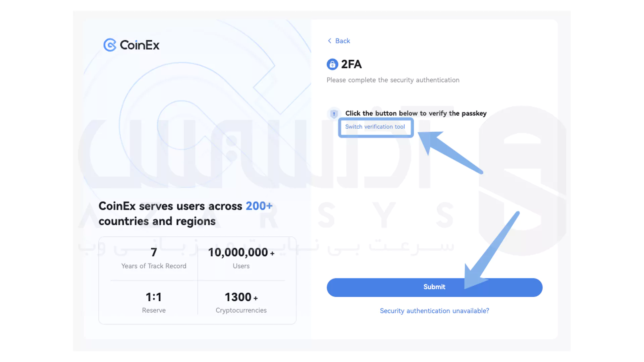
Task: Click the CoinEx logo mark
Action: [110, 45]
